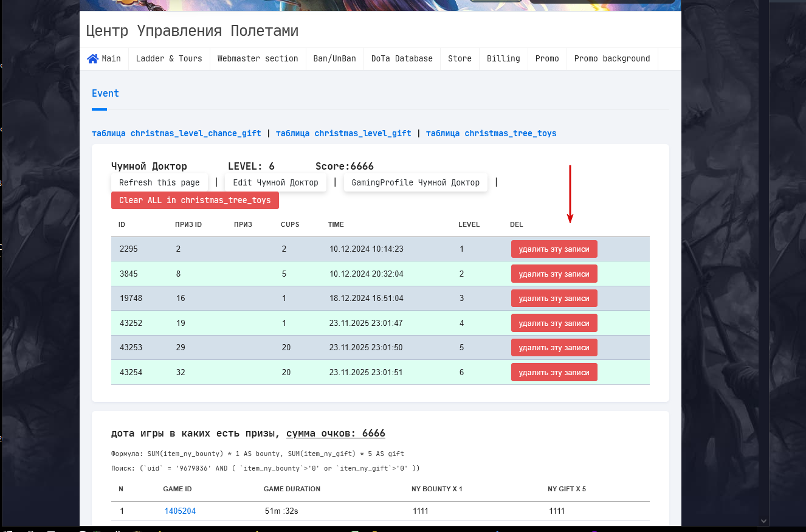This screenshot has height=532, width=806.
Task: Click the home icon beside Main
Action: (x=93, y=59)
